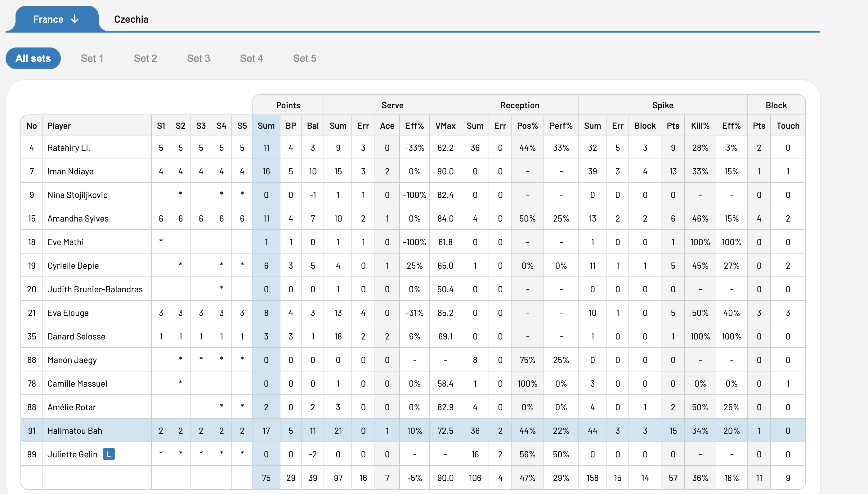The image size is (868, 494).
Task: Click player name Iman Ndiaye
Action: [70, 171]
